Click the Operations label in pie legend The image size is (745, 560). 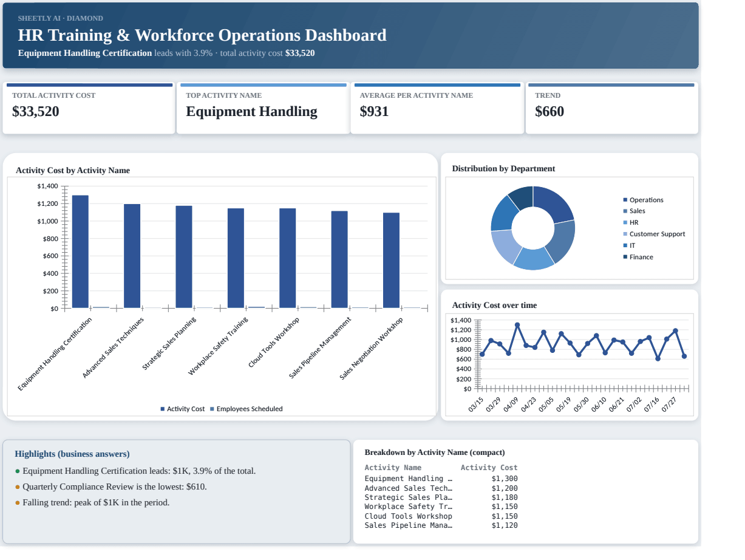pyautogui.click(x=647, y=200)
